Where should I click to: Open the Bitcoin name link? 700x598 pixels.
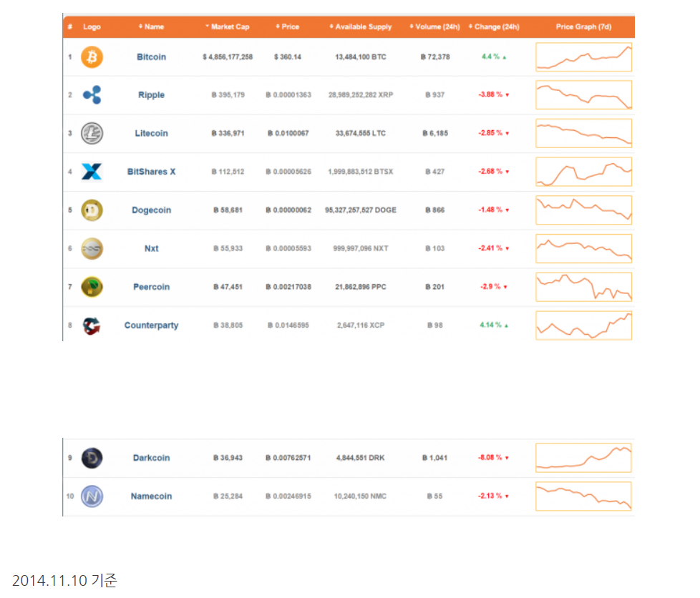pyautogui.click(x=151, y=57)
